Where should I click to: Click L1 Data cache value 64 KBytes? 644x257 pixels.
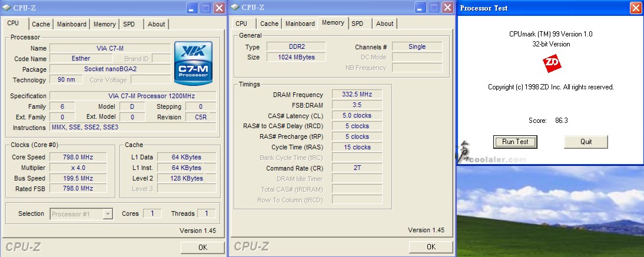click(x=187, y=157)
